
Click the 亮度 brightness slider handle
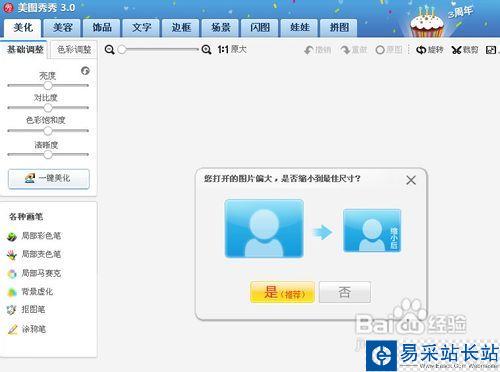click(x=48, y=85)
